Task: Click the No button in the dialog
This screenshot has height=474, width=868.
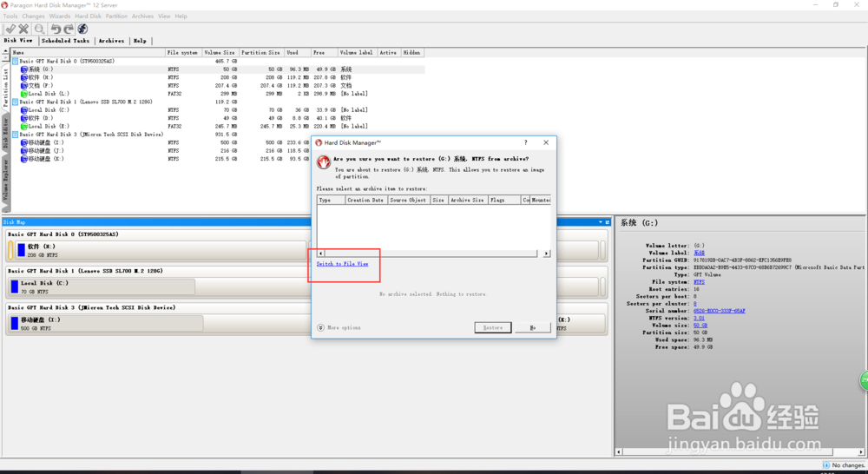Action: [x=533, y=328]
